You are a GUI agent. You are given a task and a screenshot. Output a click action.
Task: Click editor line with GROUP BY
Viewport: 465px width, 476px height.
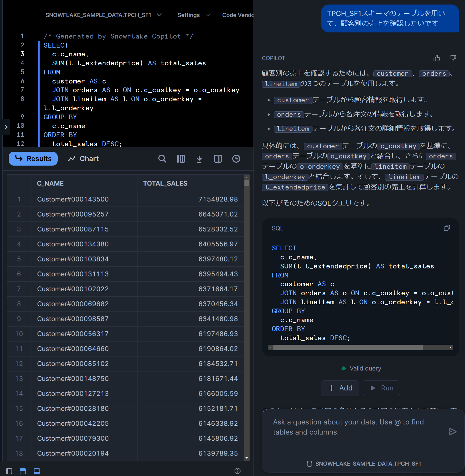60,117
